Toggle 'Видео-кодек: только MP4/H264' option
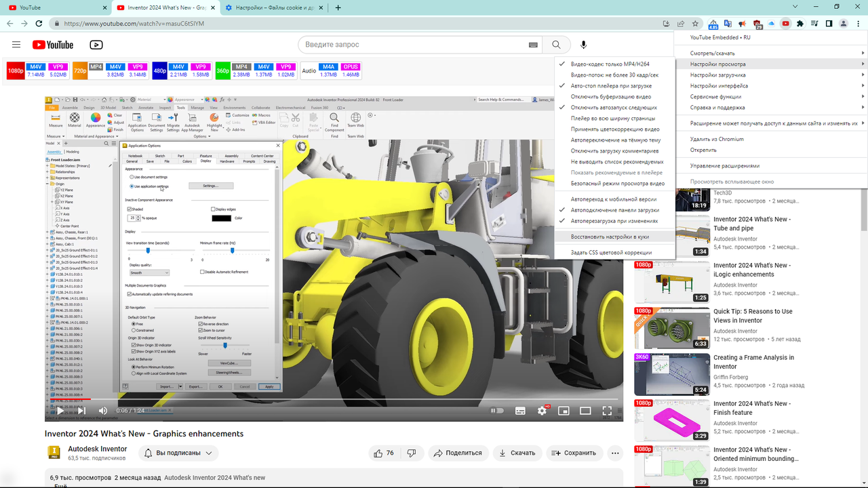This screenshot has height=488, width=868. (615, 64)
